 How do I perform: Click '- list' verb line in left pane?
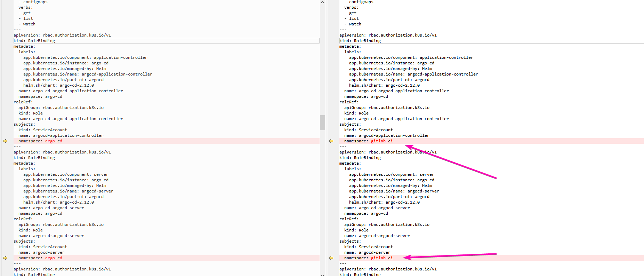pyautogui.click(x=26, y=18)
